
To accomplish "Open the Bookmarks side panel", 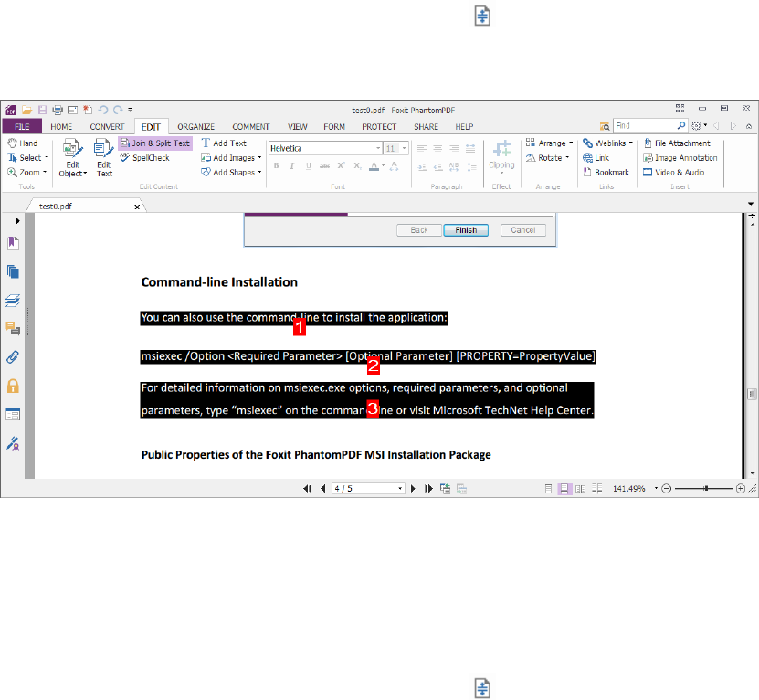I will point(13,243).
